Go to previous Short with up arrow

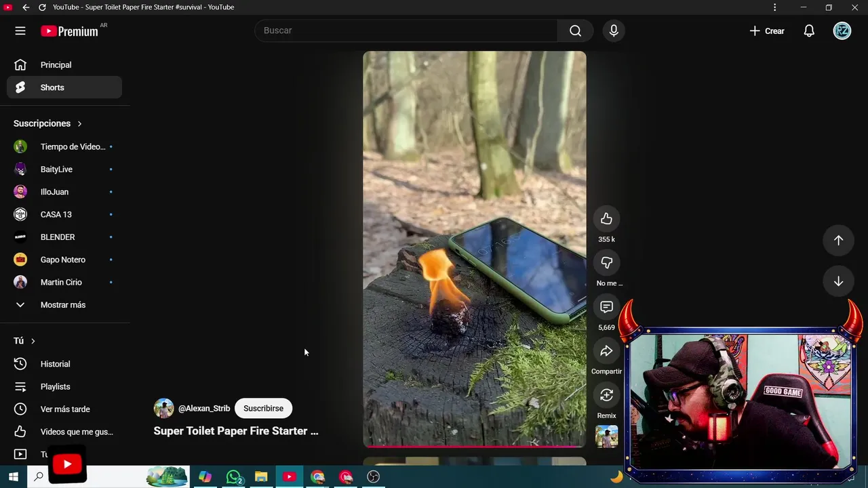838,240
